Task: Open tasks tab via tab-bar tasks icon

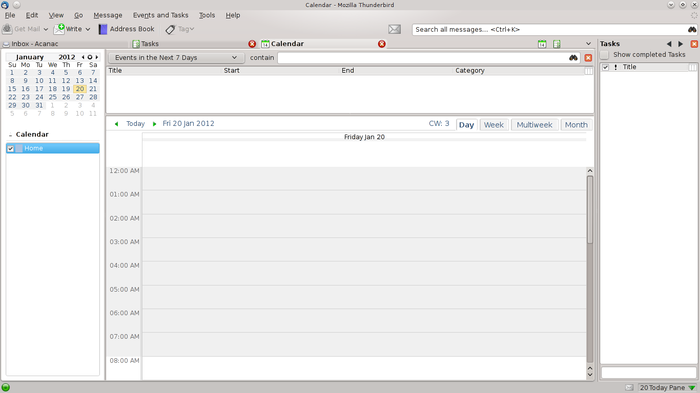Action: coord(557,44)
